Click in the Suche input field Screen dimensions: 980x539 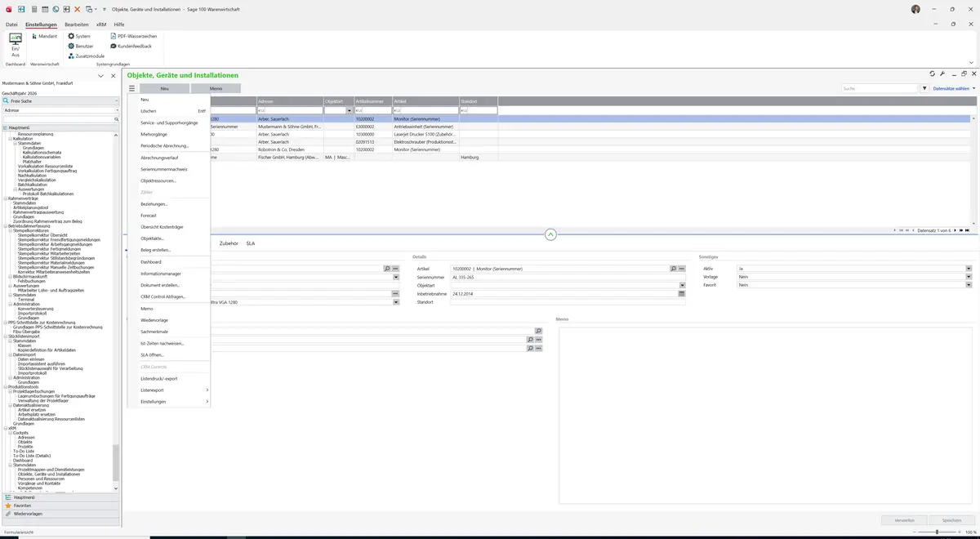880,88
